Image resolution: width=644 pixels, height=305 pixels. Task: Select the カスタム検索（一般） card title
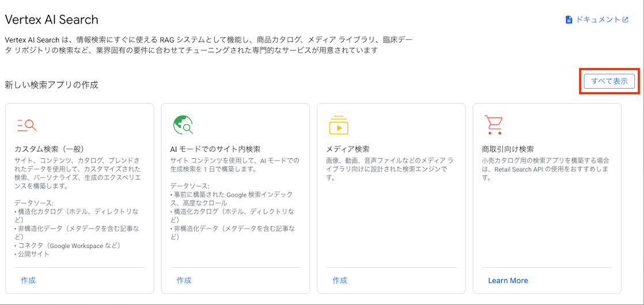click(x=52, y=148)
